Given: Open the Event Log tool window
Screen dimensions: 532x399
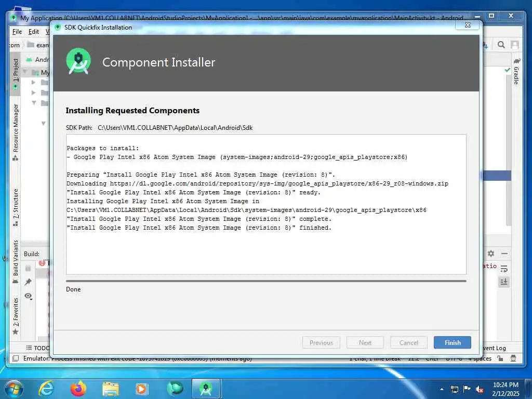Looking at the screenshot, I should [494, 348].
